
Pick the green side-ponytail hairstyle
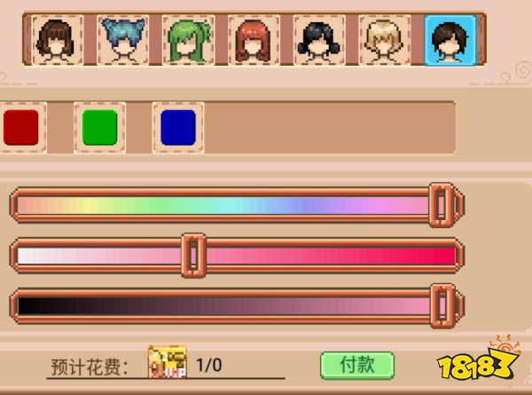pos(188,40)
